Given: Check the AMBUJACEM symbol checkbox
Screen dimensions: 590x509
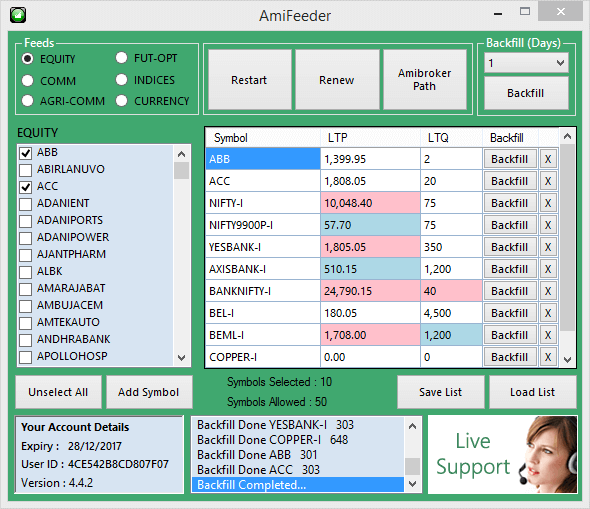Looking at the screenshot, I should (25, 306).
